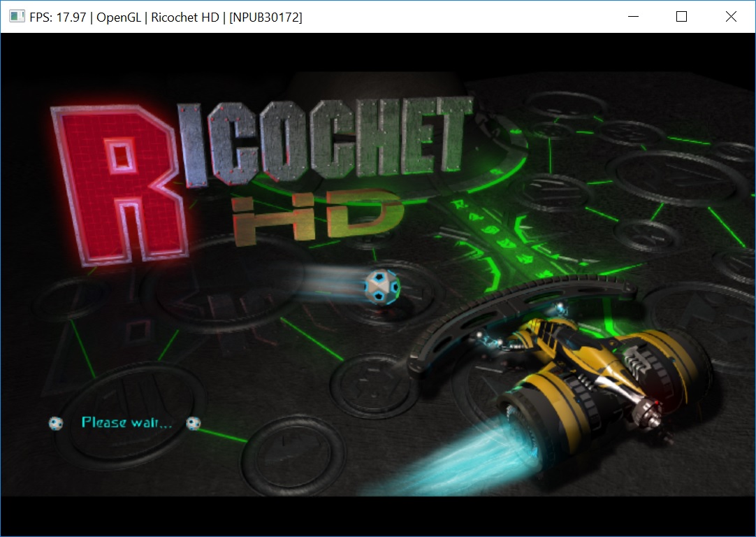Click the Please wait... loading text
Screen dimensions: 756x537
126,422
